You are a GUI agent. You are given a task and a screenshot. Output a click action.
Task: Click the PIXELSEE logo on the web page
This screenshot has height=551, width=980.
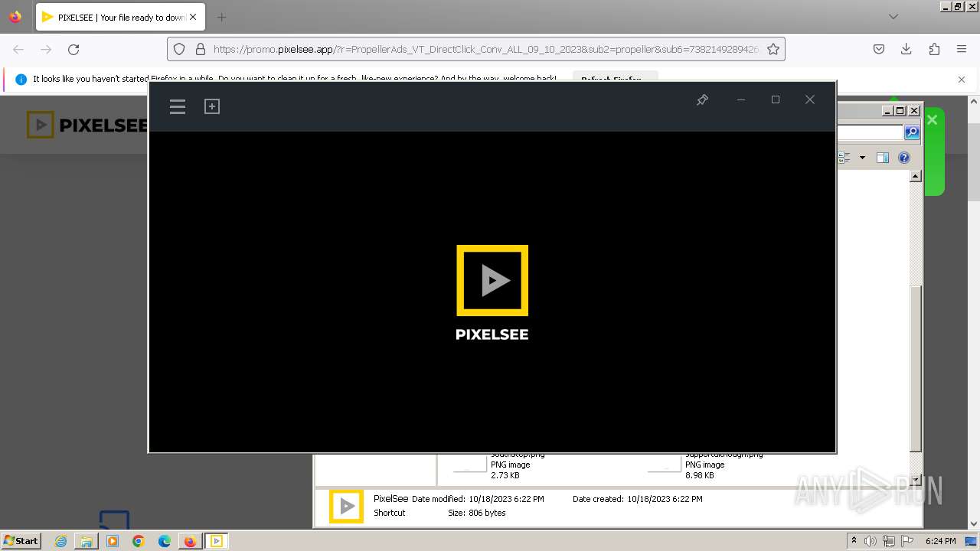[87, 125]
